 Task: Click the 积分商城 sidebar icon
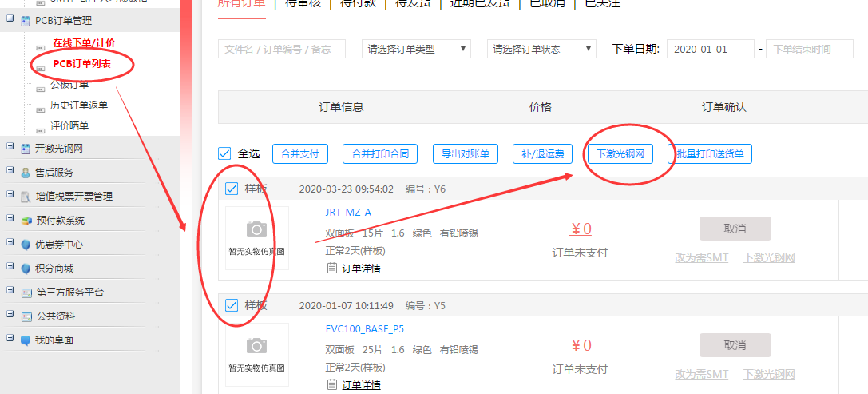click(26, 269)
